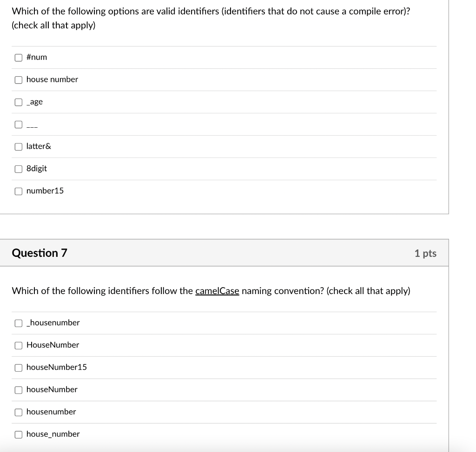Check the houseNumber answer choice

point(18,390)
